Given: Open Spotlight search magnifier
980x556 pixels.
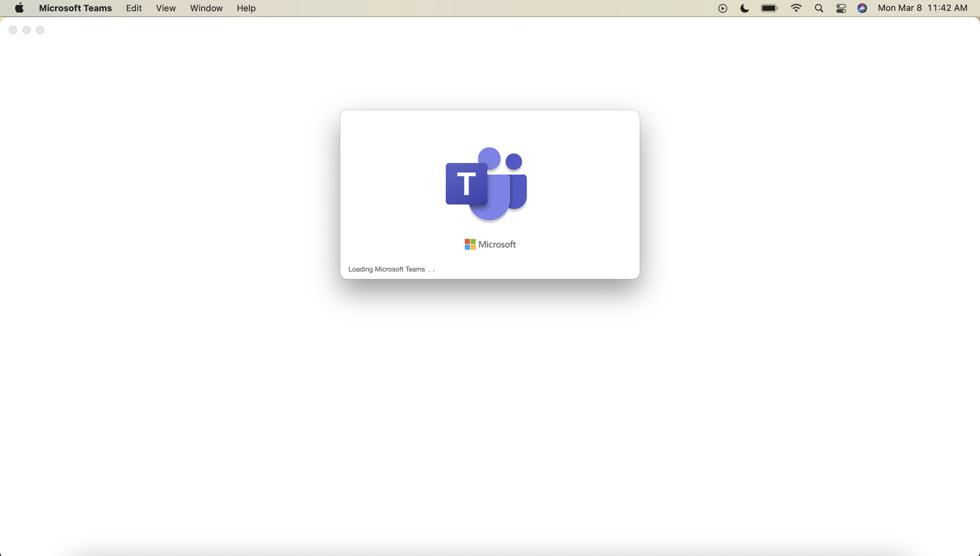Looking at the screenshot, I should [818, 9].
